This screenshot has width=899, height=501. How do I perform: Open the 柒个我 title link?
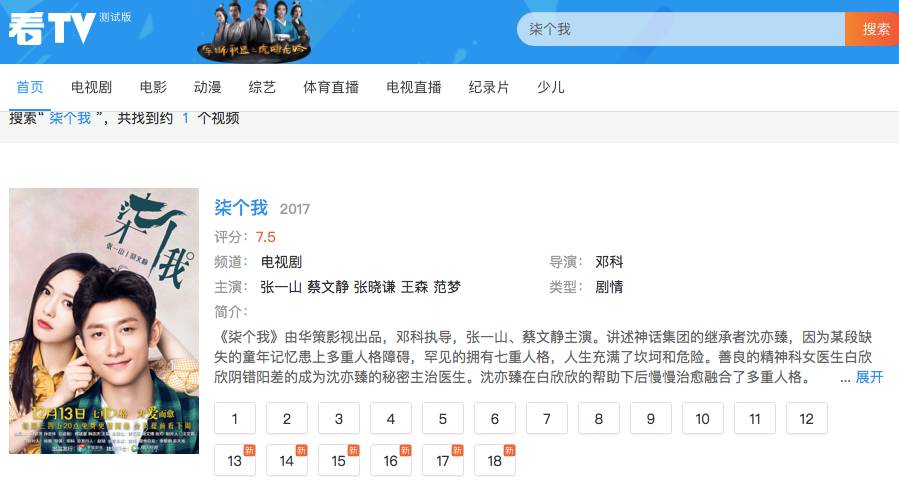[x=241, y=208]
